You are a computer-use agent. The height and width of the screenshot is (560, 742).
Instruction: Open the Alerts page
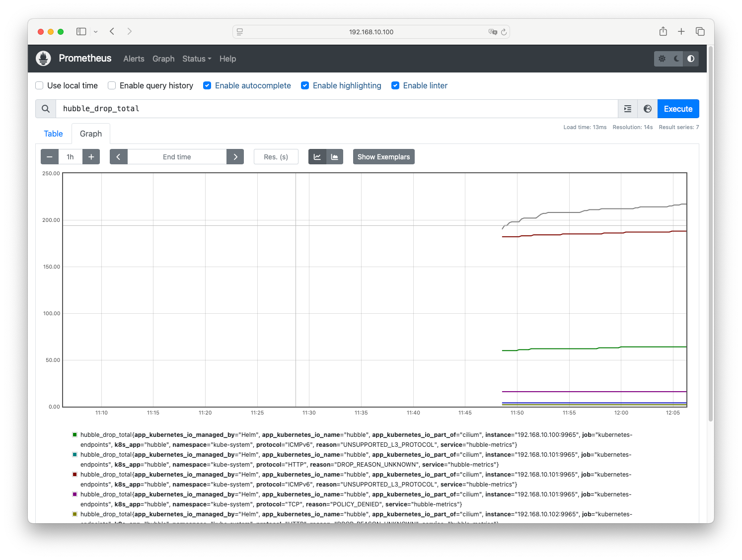tap(134, 59)
